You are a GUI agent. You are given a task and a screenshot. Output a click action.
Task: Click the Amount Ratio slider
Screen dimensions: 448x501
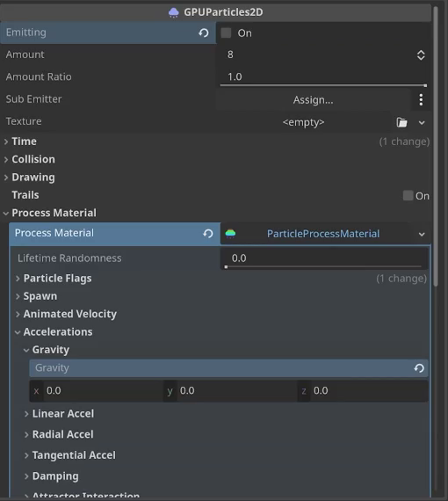pyautogui.click(x=323, y=85)
